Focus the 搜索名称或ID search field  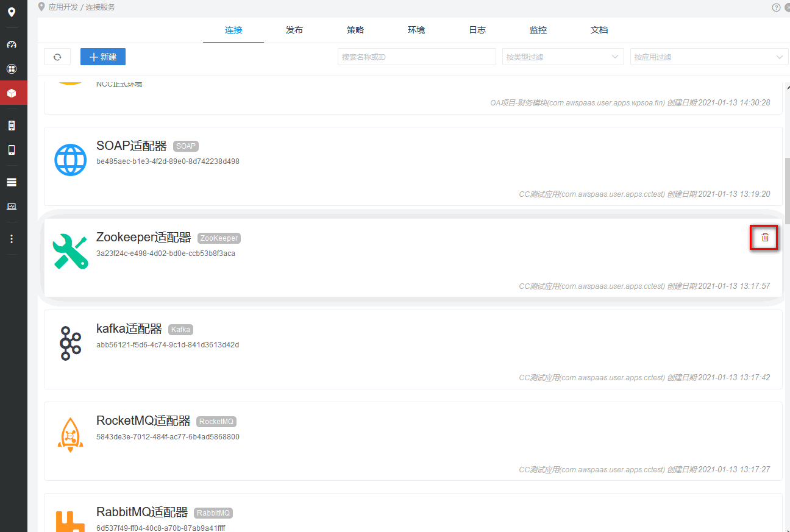coord(417,57)
